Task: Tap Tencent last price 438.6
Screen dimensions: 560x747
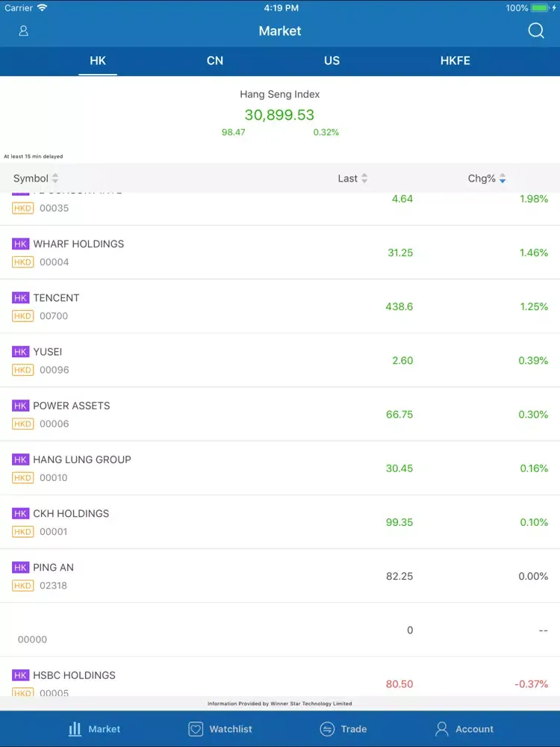Action: pos(399,306)
